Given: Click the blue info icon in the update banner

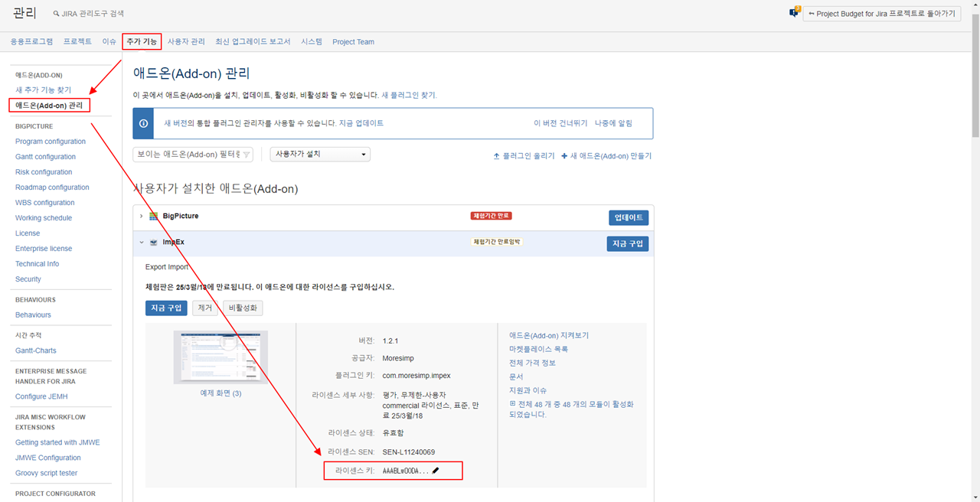Looking at the screenshot, I should 143,123.
